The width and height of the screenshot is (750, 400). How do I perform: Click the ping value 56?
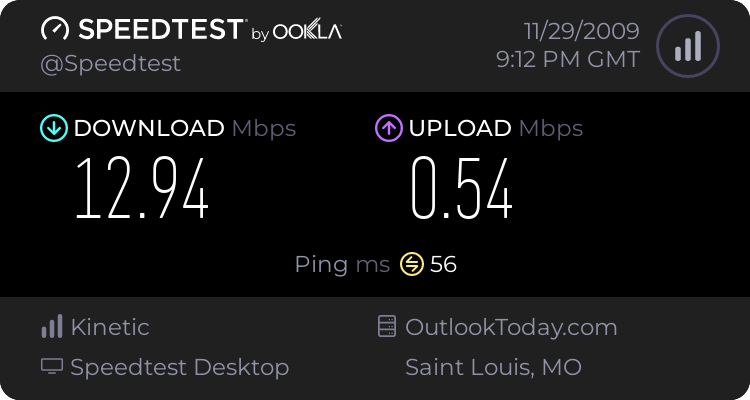point(443,265)
